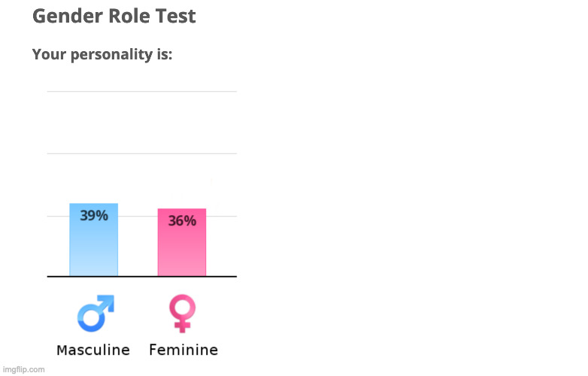588x376 pixels.
Task: Click the cross part of female symbol
Action: coord(182,325)
